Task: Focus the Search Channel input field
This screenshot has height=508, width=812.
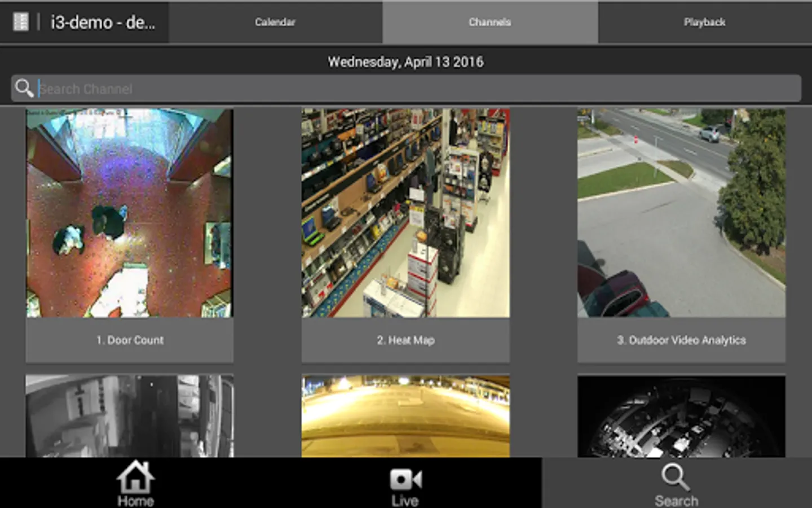Action: click(406, 89)
